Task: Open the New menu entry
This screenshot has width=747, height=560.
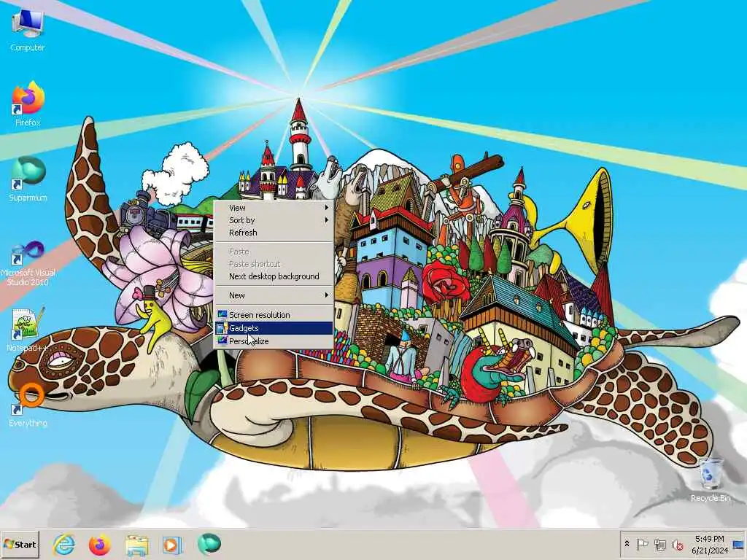Action: pyautogui.click(x=274, y=295)
